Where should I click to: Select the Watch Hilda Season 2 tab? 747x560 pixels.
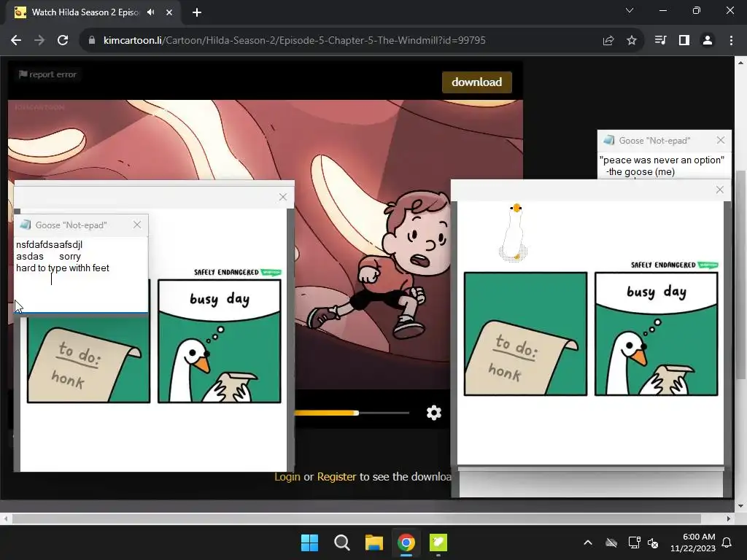85,12
